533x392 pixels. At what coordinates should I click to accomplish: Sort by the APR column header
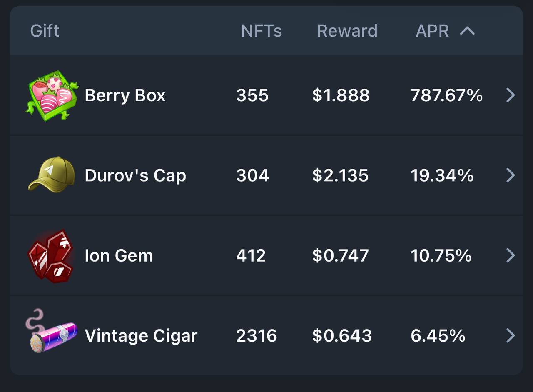[x=432, y=31]
